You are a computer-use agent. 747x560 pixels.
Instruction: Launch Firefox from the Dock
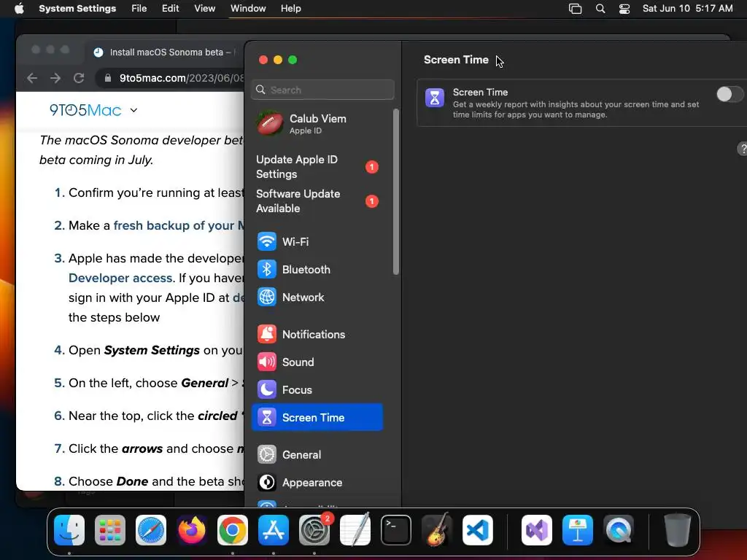pos(192,530)
